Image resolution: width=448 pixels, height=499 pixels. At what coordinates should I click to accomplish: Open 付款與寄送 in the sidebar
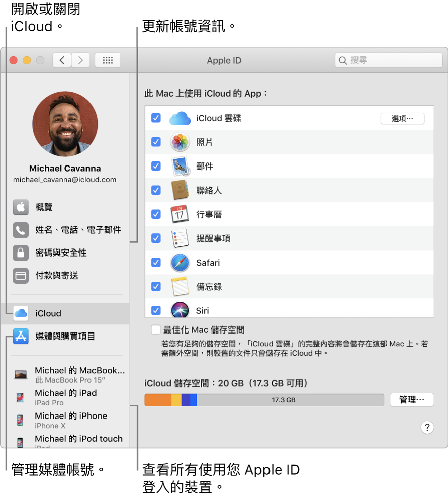point(65,276)
